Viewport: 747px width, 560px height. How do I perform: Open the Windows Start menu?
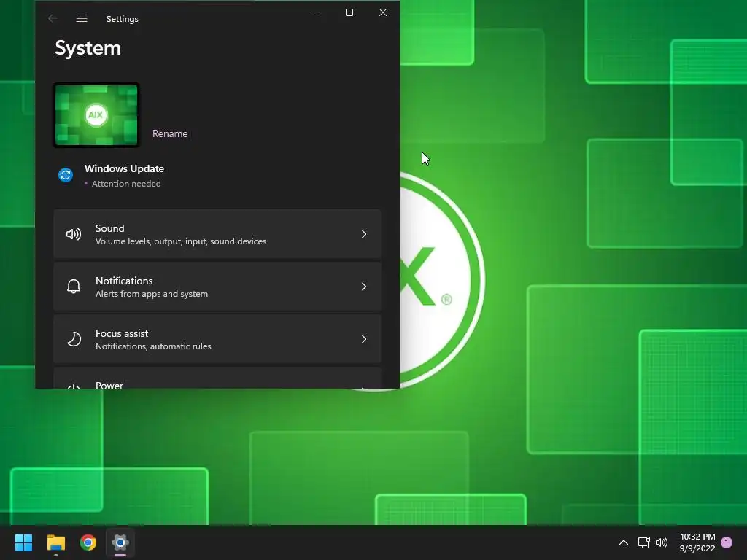point(23,542)
